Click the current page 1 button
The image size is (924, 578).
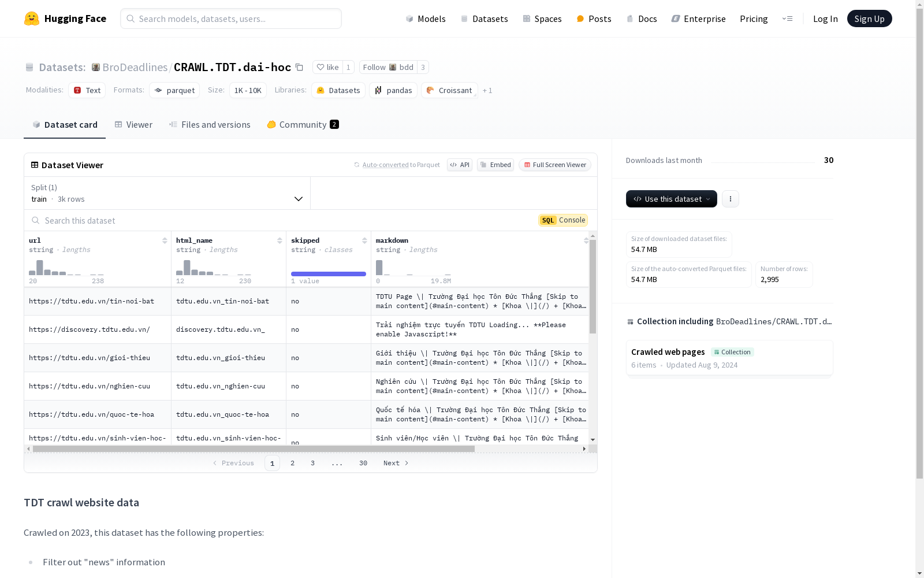click(x=273, y=463)
